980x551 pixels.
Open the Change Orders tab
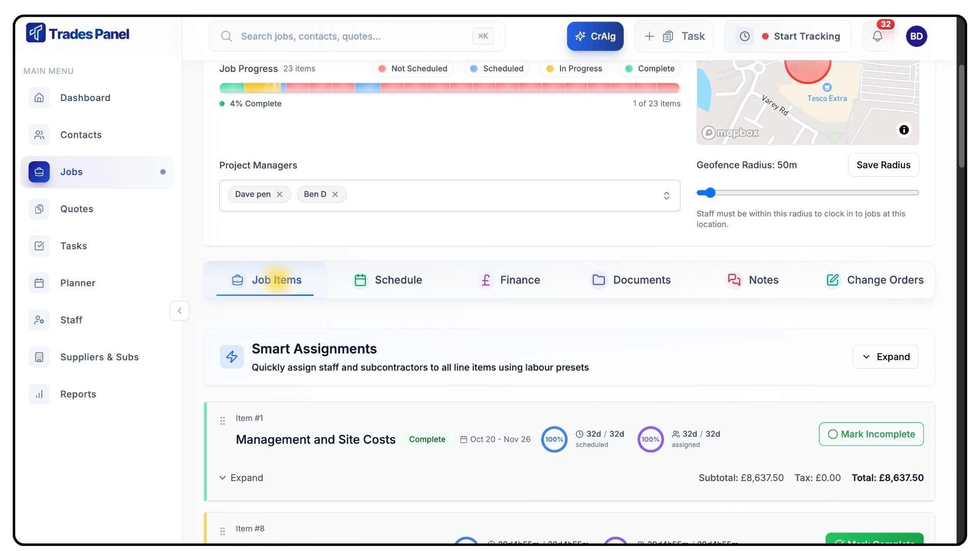[x=875, y=280]
